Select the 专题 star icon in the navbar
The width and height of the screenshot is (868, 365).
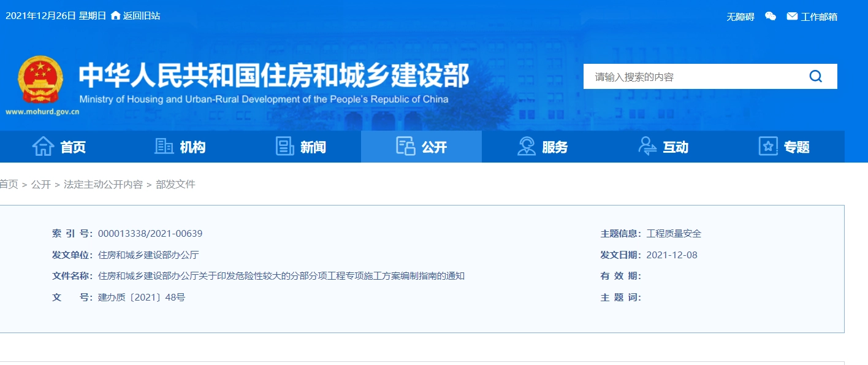(x=767, y=147)
